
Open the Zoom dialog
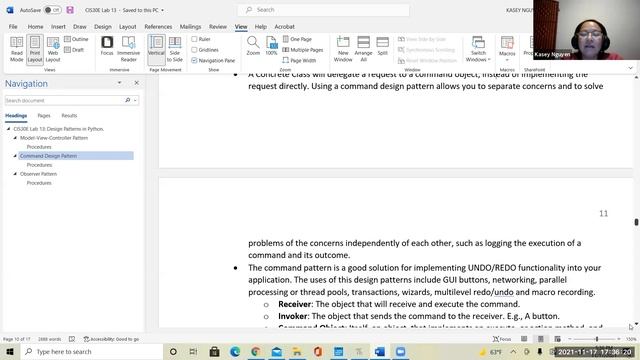pyautogui.click(x=253, y=46)
